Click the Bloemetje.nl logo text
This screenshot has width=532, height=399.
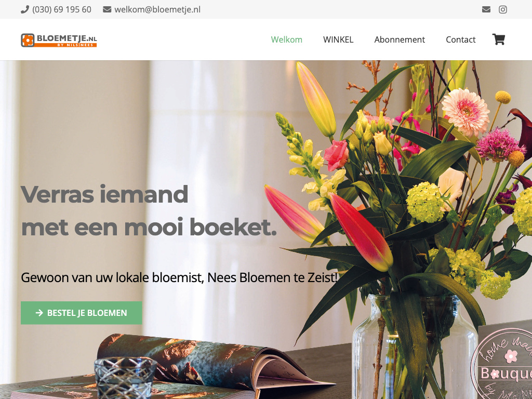pyautogui.click(x=67, y=38)
